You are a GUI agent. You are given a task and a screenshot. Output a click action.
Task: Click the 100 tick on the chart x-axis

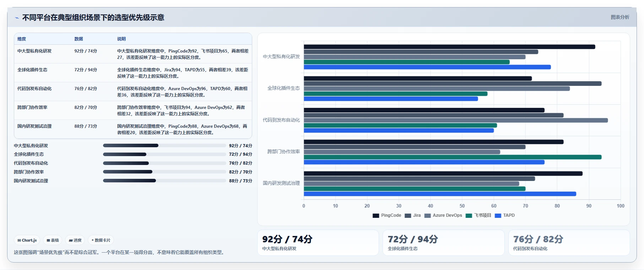pyautogui.click(x=621, y=206)
